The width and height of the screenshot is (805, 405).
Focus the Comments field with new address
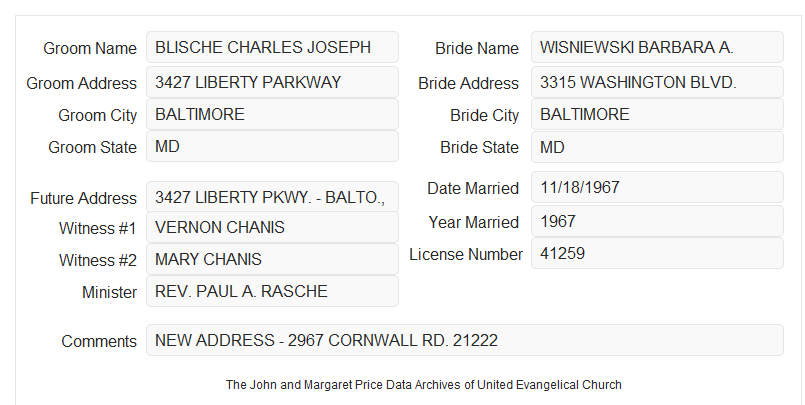pos(465,340)
